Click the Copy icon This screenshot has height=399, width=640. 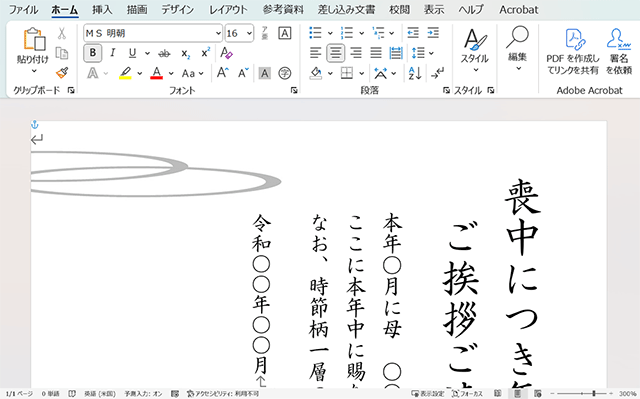point(62,53)
